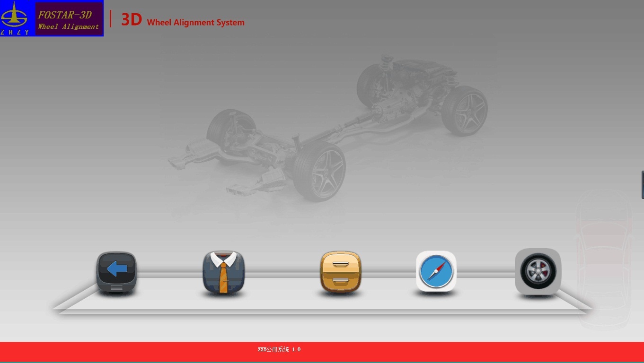Click the rightmost wheel on chassis image
Viewport: 644px width, 363px height.
pyautogui.click(x=464, y=111)
